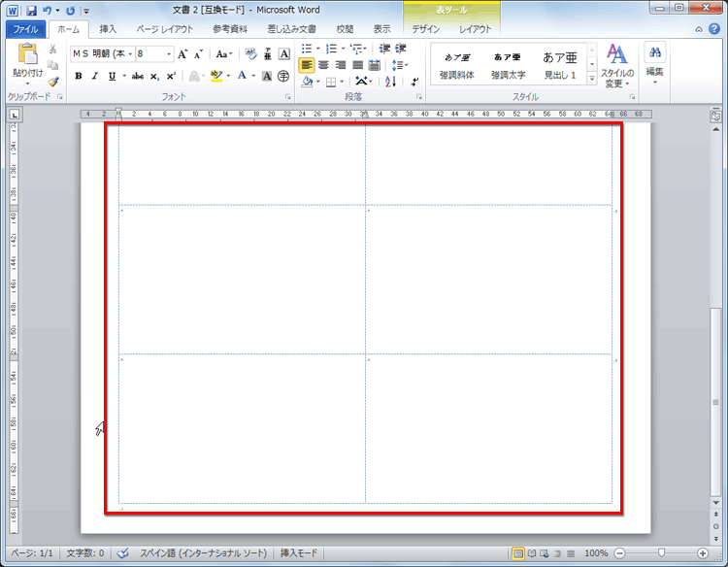728x567 pixels.
Task: Click the enclose characters circle icon
Action: coord(283,76)
